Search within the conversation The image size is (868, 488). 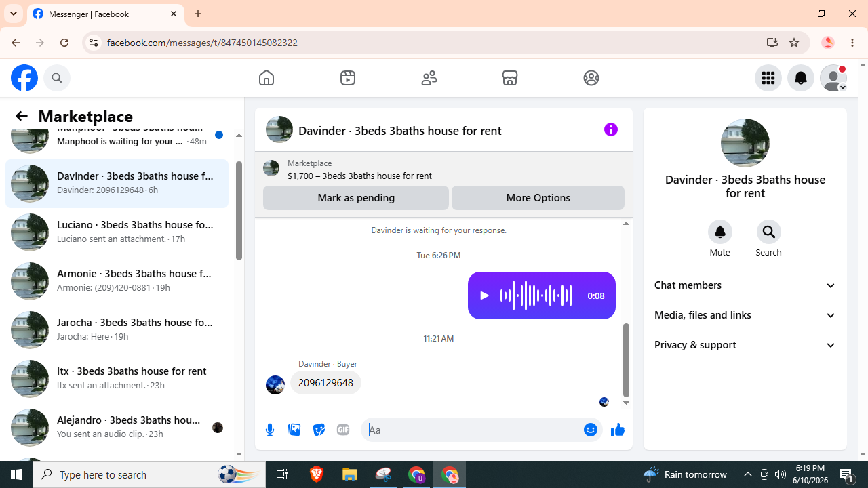pyautogui.click(x=769, y=232)
